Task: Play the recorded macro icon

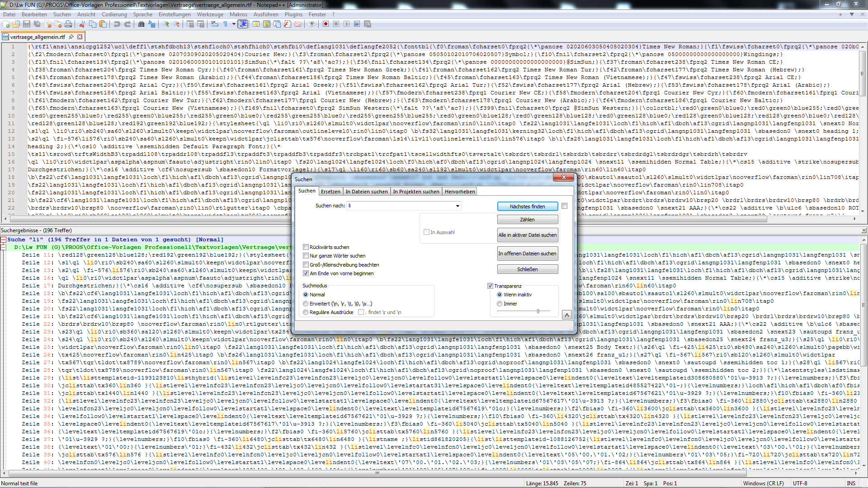Action: [x=346, y=24]
